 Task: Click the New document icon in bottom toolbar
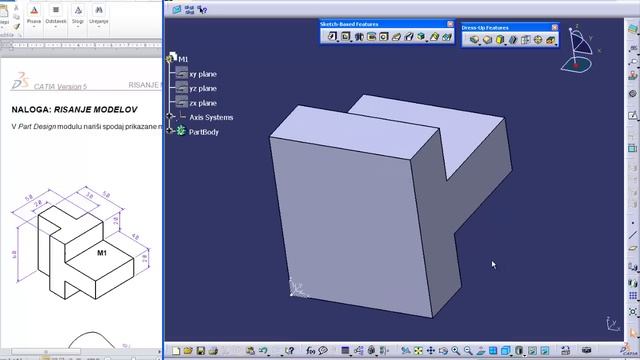[176, 351]
